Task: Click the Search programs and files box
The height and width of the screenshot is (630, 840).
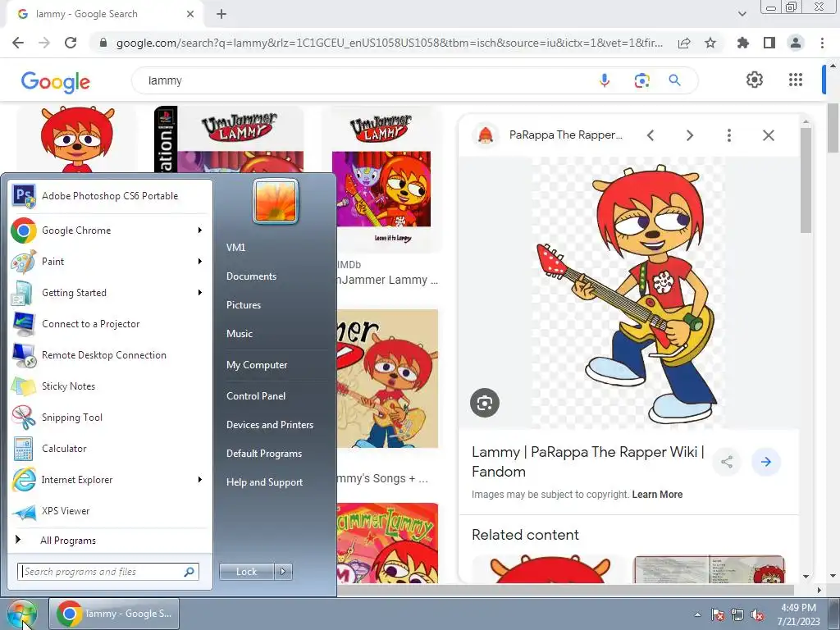Action: pos(108,572)
